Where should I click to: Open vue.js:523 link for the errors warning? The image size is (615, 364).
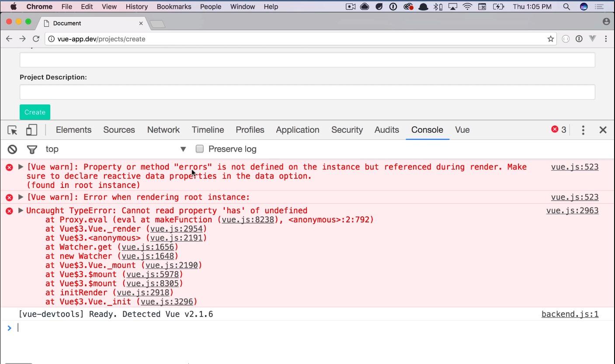tap(575, 167)
